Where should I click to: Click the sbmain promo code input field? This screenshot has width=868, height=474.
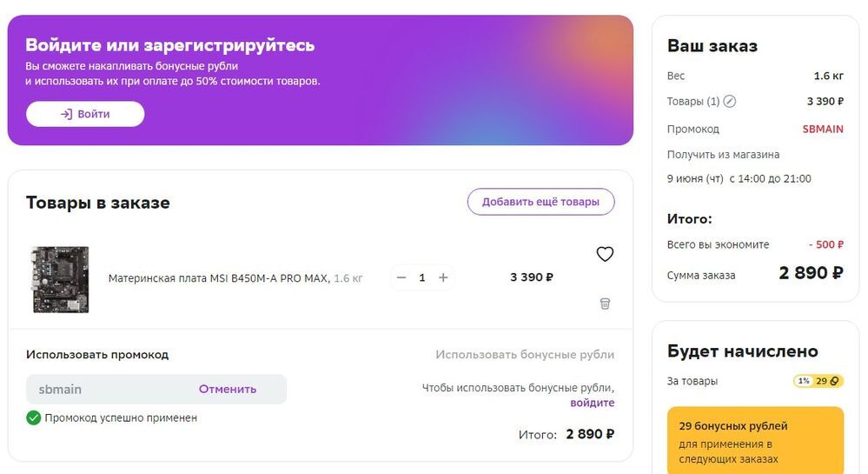click(x=104, y=389)
